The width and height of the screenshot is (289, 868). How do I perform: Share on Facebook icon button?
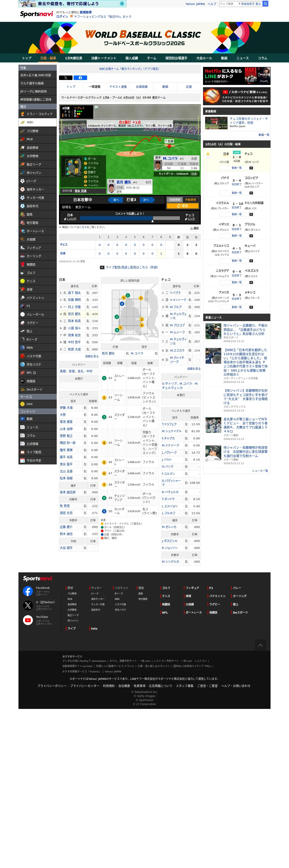pos(80,78)
